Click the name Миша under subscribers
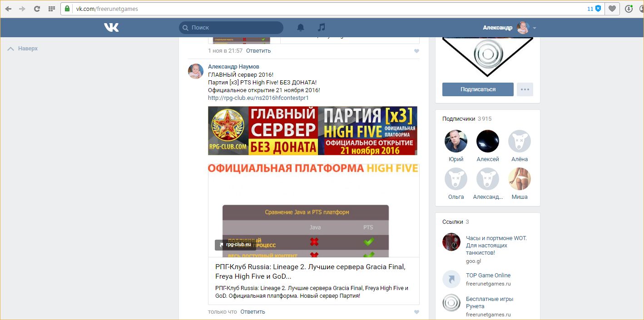644x320 pixels. point(520,197)
